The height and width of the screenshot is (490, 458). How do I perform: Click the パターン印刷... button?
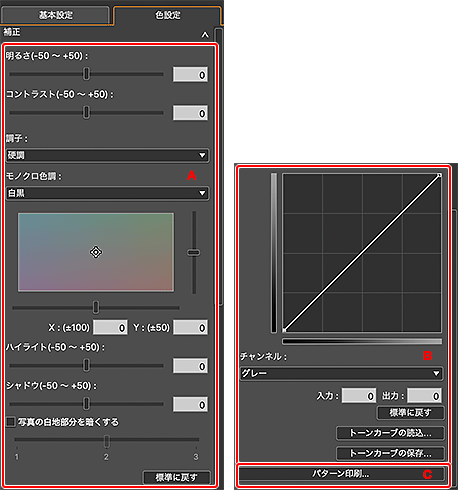click(x=342, y=474)
